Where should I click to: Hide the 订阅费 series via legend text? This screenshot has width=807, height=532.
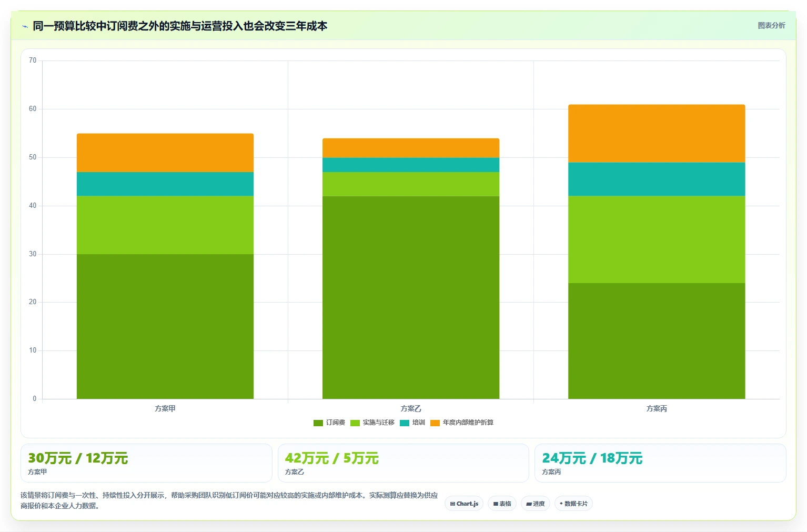336,423
